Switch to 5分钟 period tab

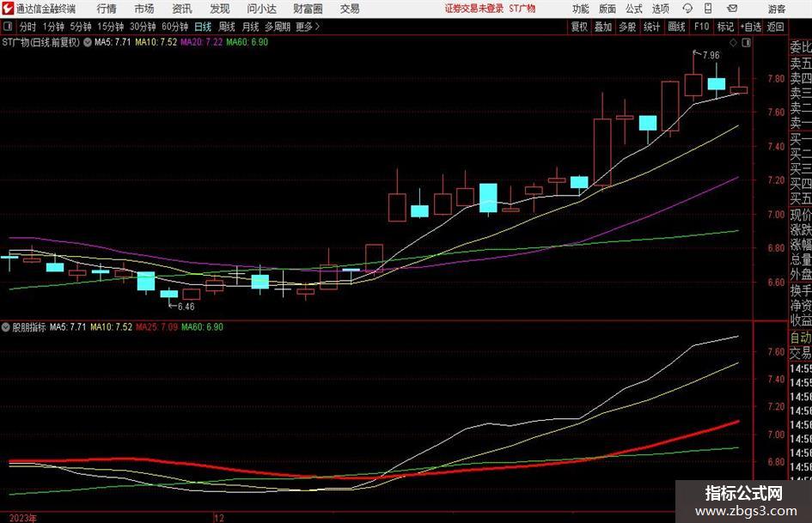81,27
